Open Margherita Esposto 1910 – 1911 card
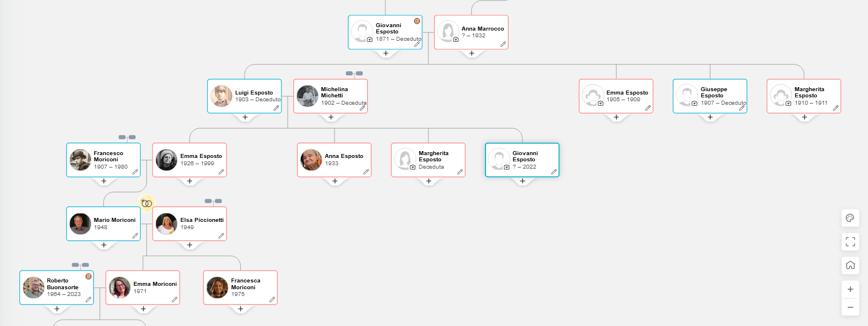 click(x=804, y=96)
